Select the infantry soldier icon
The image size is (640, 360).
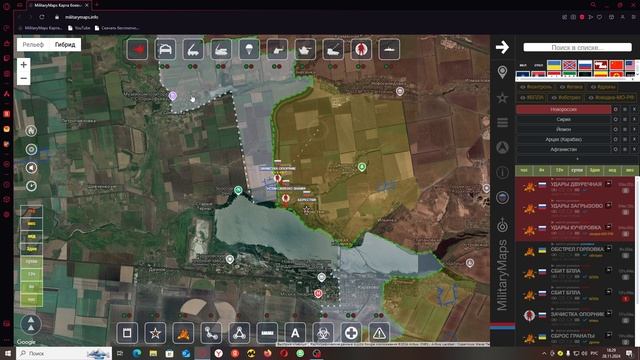[361, 49]
